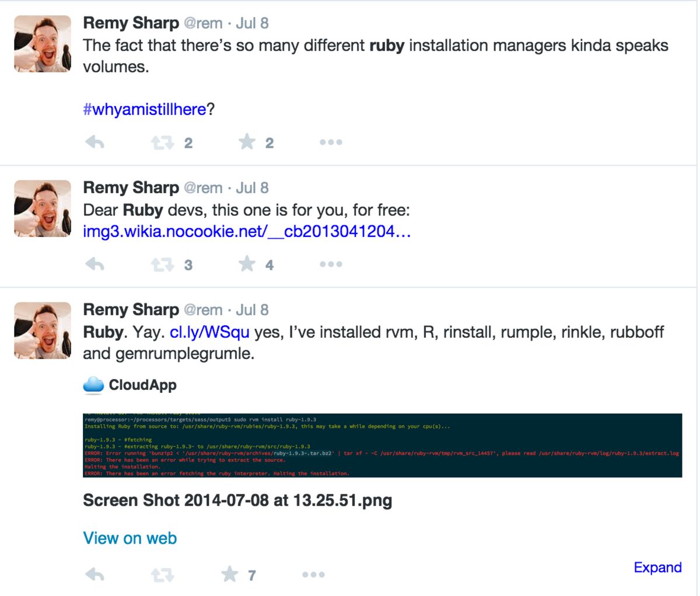Expand the CloudApp tweet
700x596 pixels.
click(657, 567)
